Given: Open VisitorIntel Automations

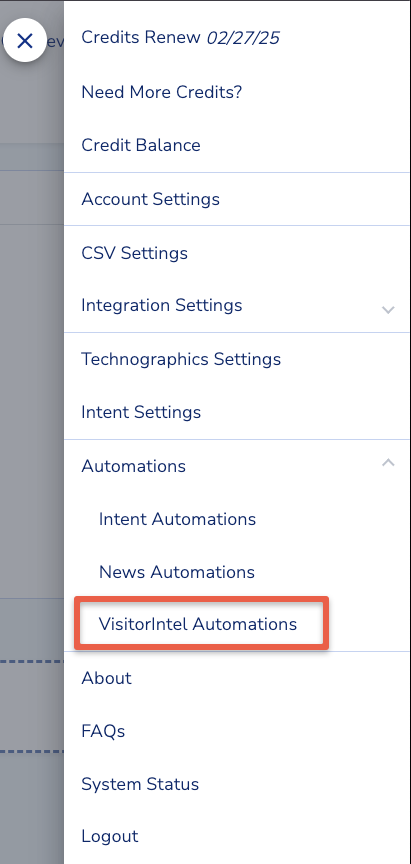Looking at the screenshot, I should (x=198, y=624).
